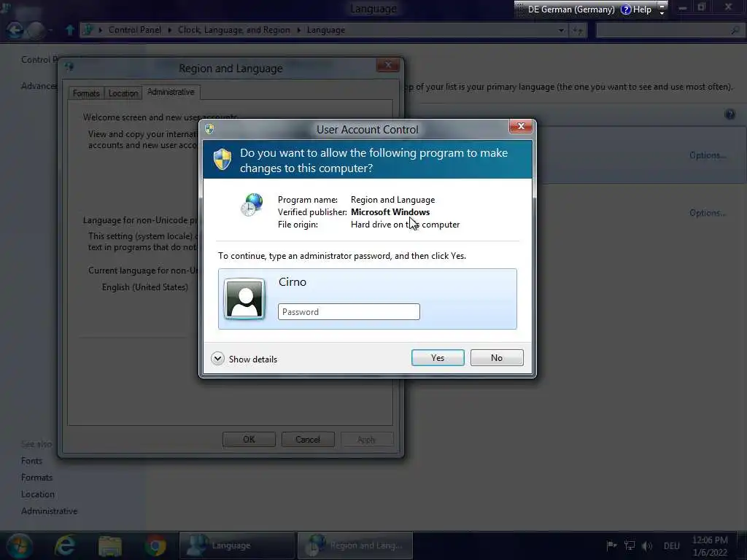
Task: Click the Windows Start orb
Action: 19,545
